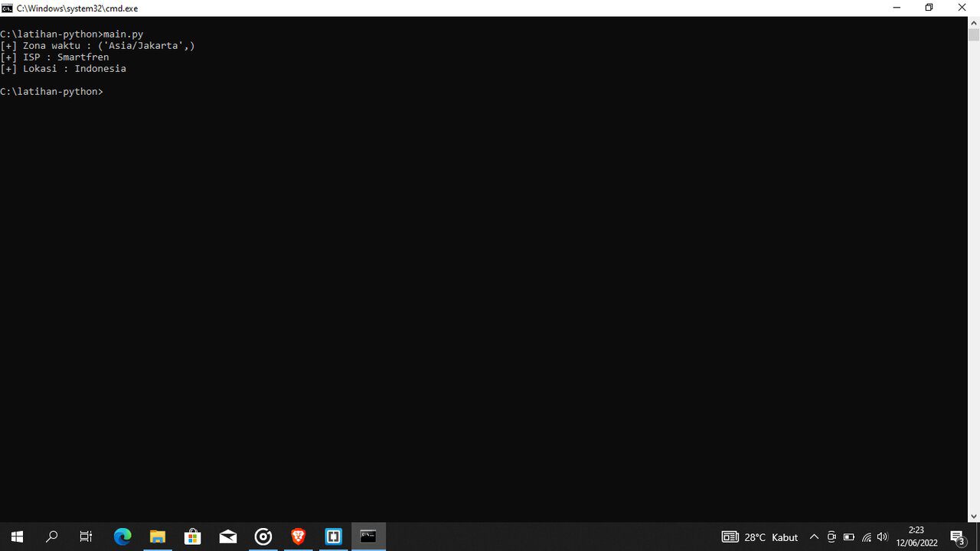This screenshot has height=551, width=980.
Task: Open Task View from the taskbar
Action: point(87,537)
